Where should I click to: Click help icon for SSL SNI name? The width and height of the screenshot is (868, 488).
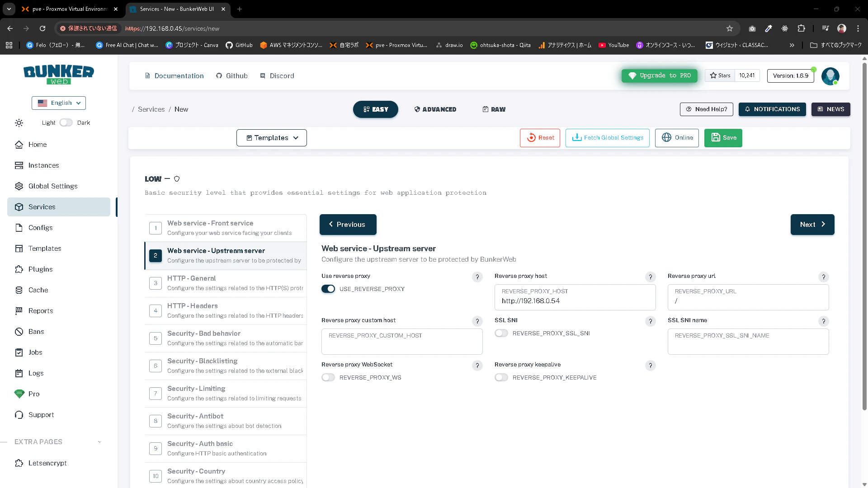point(824,321)
